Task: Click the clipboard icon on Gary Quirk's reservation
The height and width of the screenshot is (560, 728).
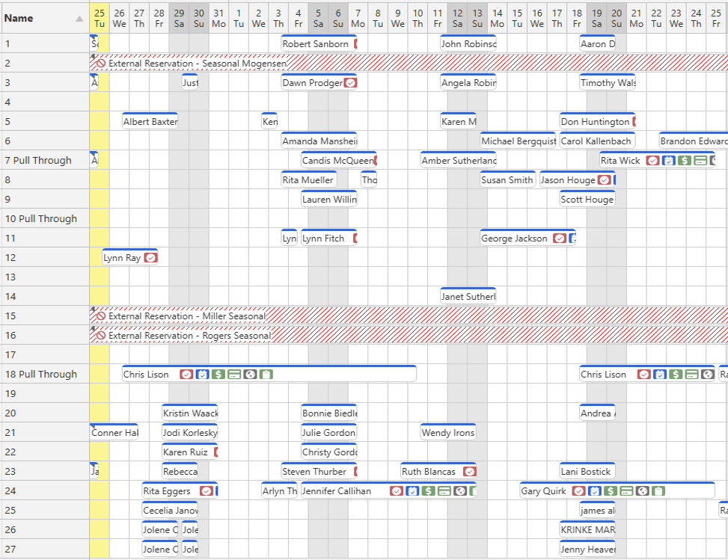Action: pos(658,491)
